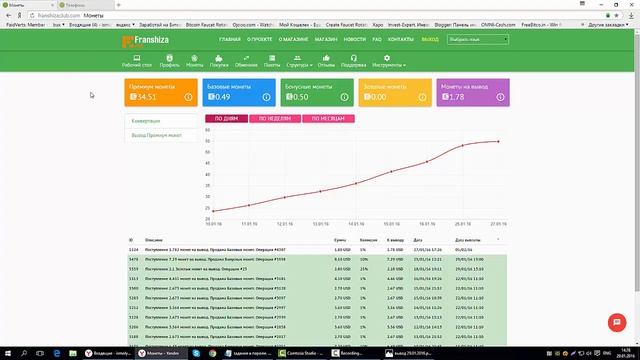
Task: Open О ПРОЕКТЕ menu item
Action: coord(259,40)
